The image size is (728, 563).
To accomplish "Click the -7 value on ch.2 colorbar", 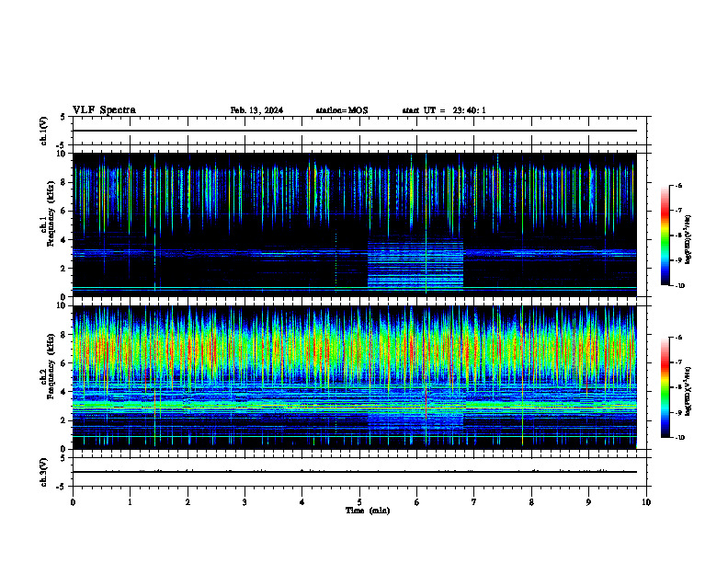I will pyautogui.click(x=678, y=362).
